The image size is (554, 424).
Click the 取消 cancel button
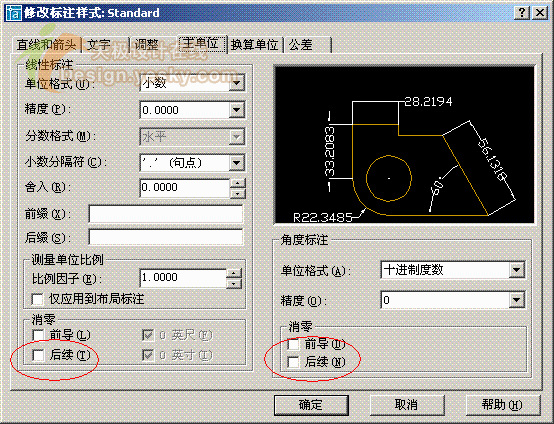point(407,405)
